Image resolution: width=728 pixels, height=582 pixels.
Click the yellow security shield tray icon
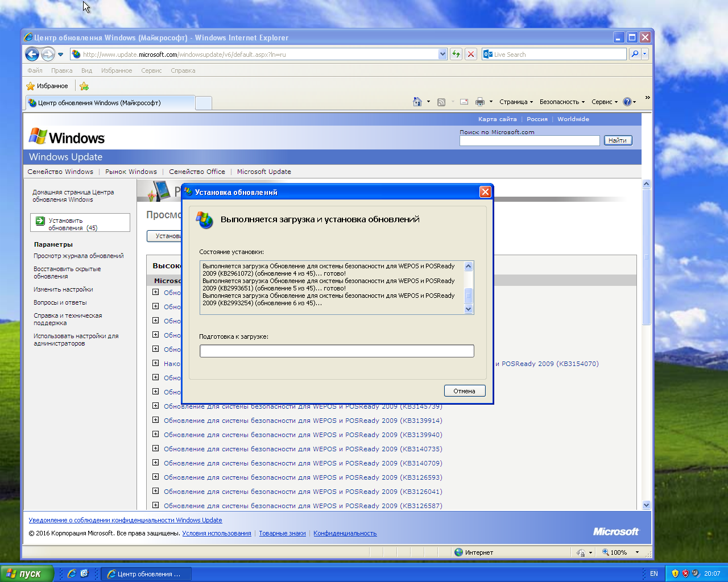[x=675, y=574]
